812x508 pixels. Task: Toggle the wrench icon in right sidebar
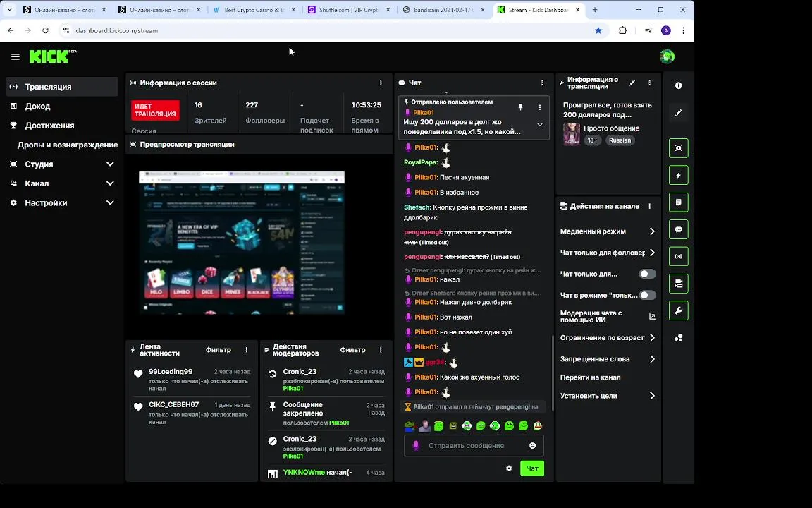pyautogui.click(x=678, y=310)
